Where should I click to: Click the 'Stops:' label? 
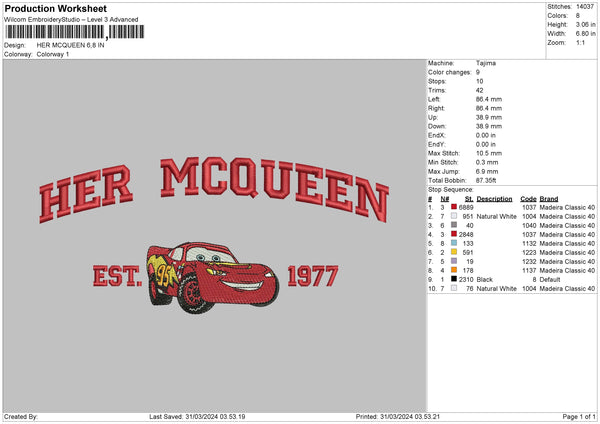[437, 81]
